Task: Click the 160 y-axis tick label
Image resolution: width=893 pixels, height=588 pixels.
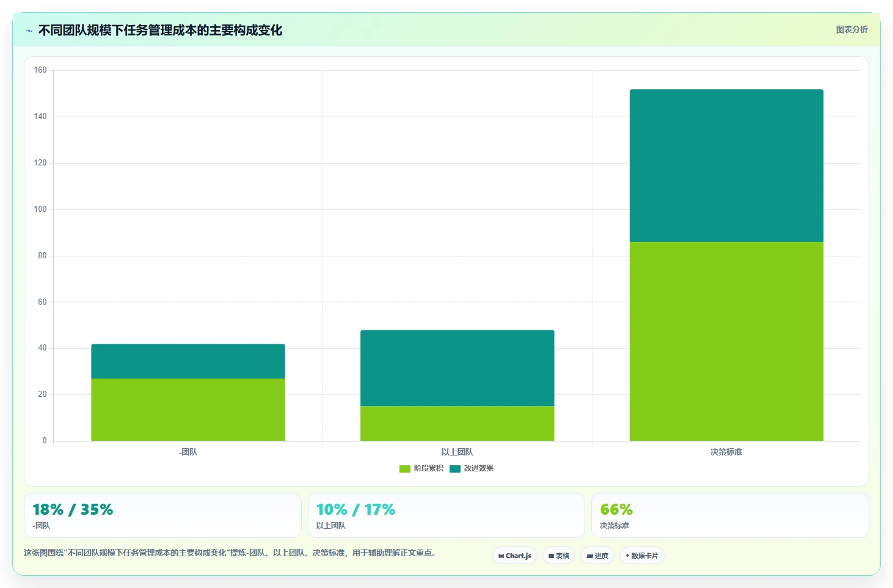Action: (x=40, y=70)
